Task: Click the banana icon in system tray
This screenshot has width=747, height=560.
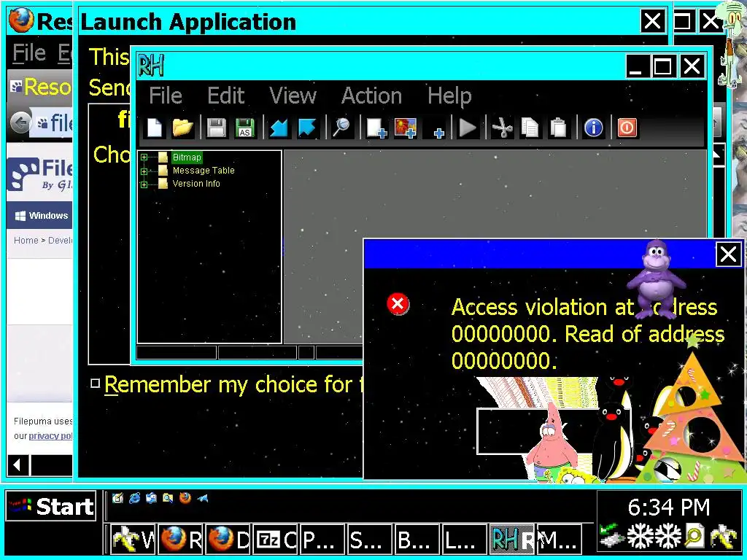Action: click(724, 536)
